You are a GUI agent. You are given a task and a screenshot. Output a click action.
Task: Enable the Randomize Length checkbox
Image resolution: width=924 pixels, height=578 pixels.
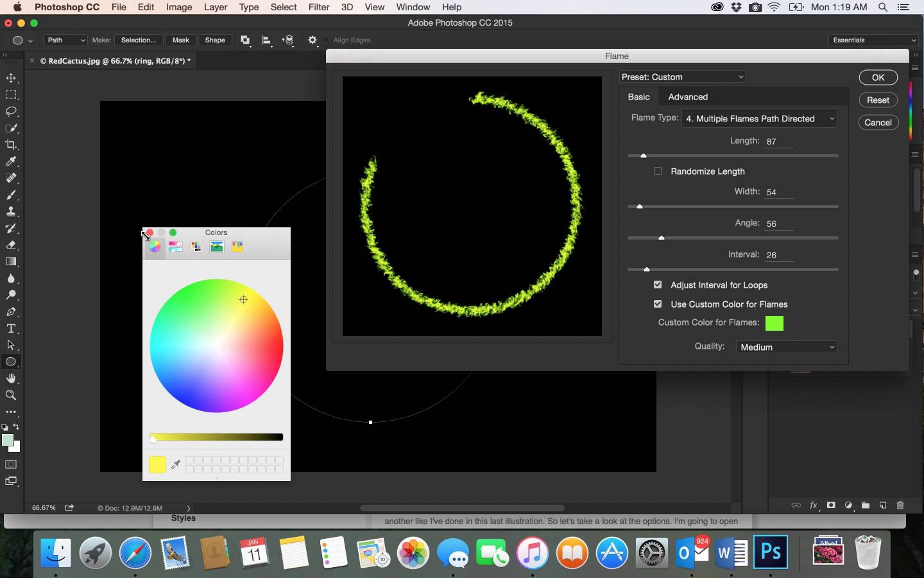pos(658,171)
